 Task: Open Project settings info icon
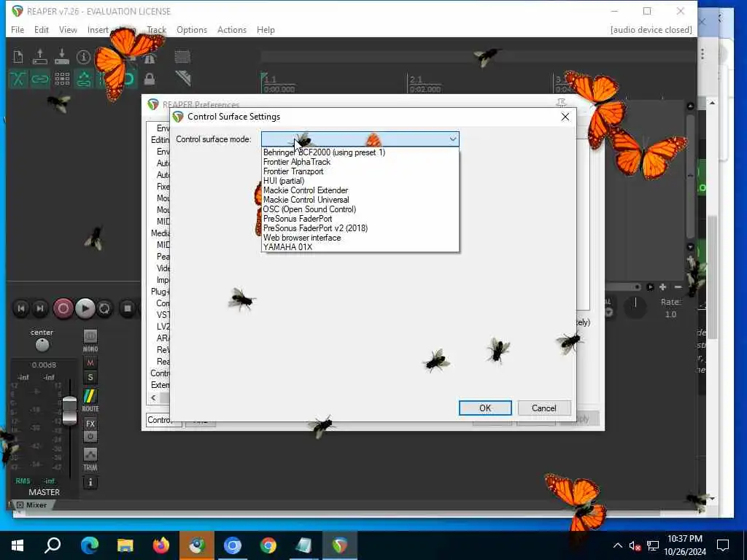83,57
